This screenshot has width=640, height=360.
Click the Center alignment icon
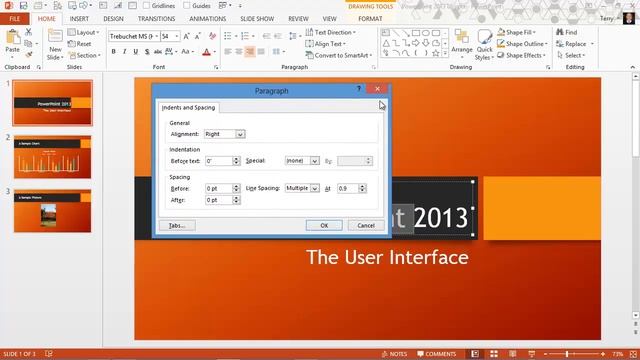pos(239,51)
